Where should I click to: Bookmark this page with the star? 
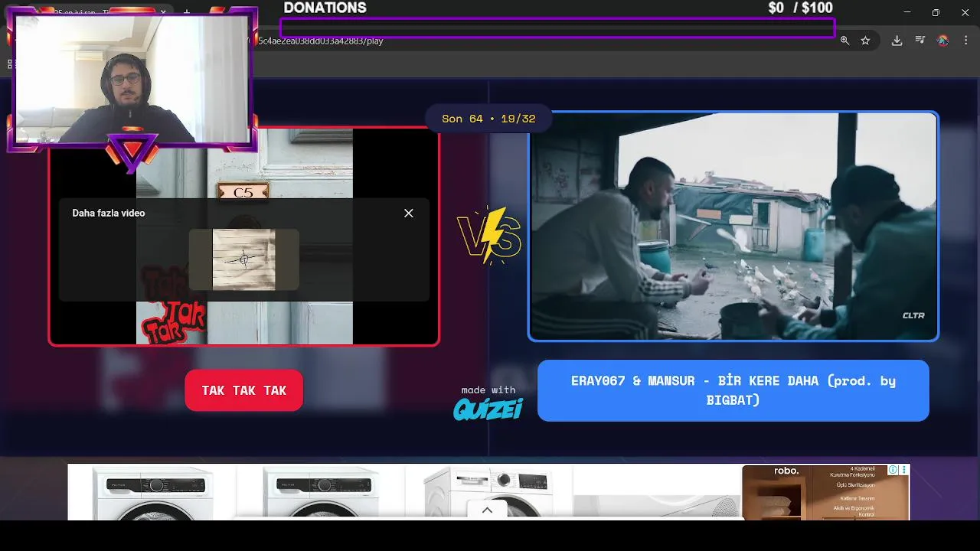click(865, 41)
